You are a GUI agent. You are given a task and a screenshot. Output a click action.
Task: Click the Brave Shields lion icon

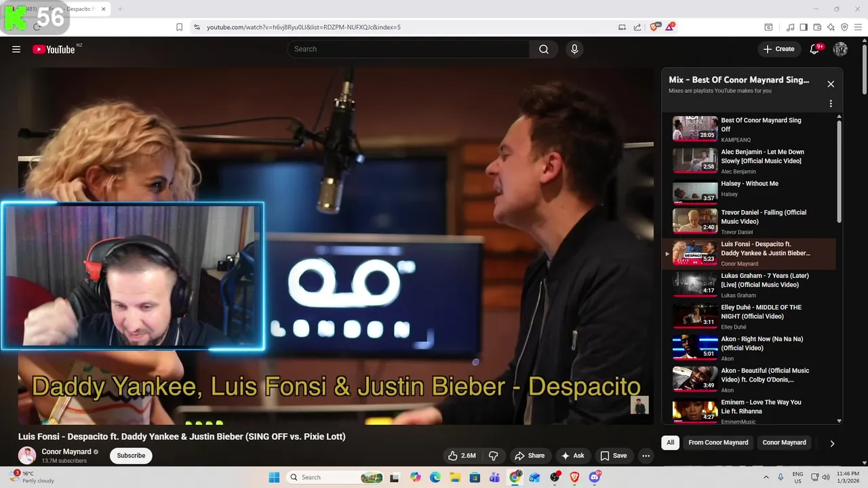click(x=654, y=27)
